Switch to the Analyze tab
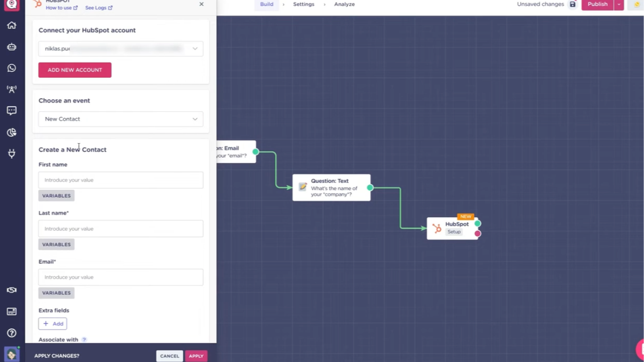Viewport: 644px width, 362px height. [x=344, y=4]
